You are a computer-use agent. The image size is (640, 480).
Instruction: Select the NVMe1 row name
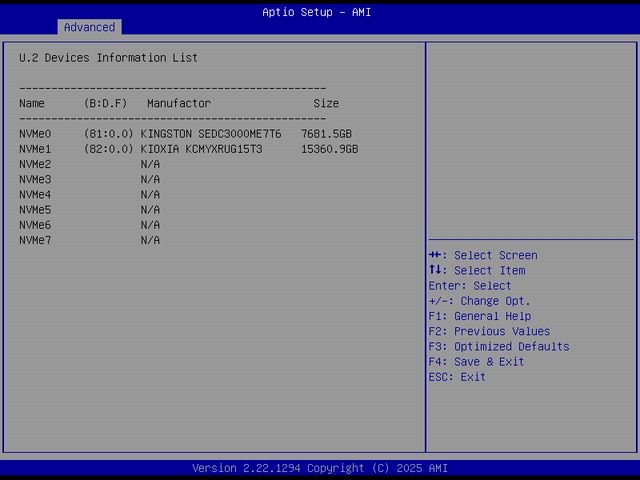[35, 149]
